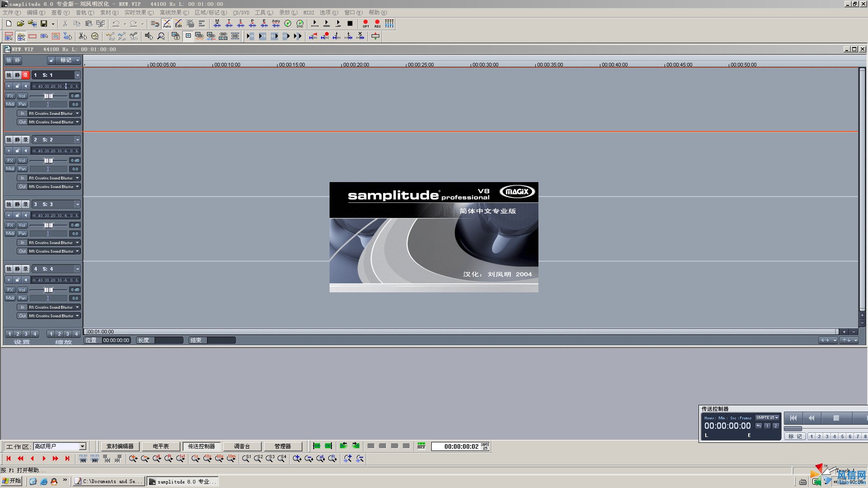Viewport: 868px width, 488px height.
Task: Open the MIDI menu
Action: (x=309, y=13)
